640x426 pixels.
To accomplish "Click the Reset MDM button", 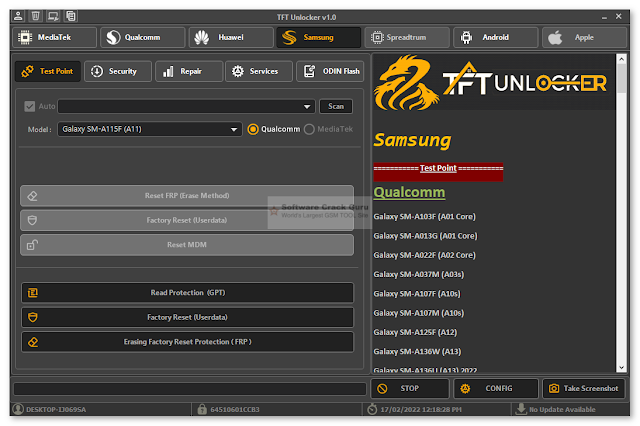I will coord(187,245).
